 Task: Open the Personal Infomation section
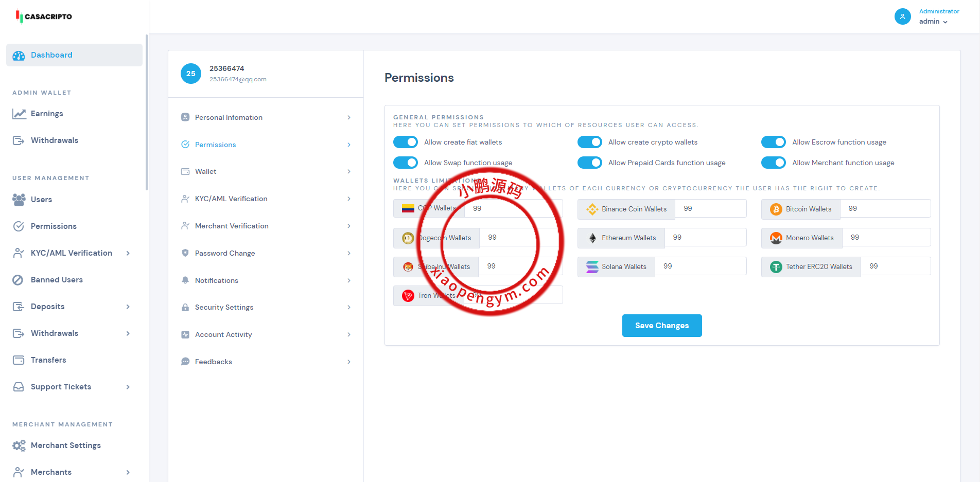[266, 117]
